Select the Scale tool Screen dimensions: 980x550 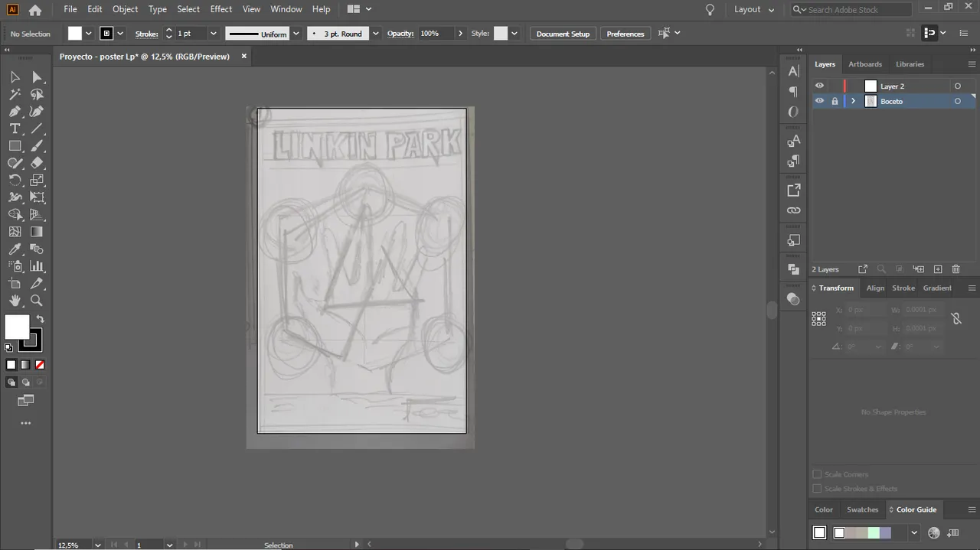point(37,181)
